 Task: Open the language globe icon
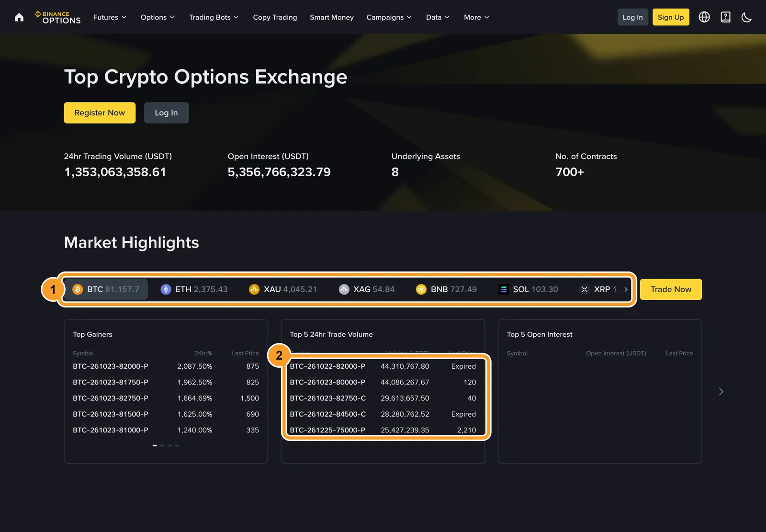click(x=704, y=17)
